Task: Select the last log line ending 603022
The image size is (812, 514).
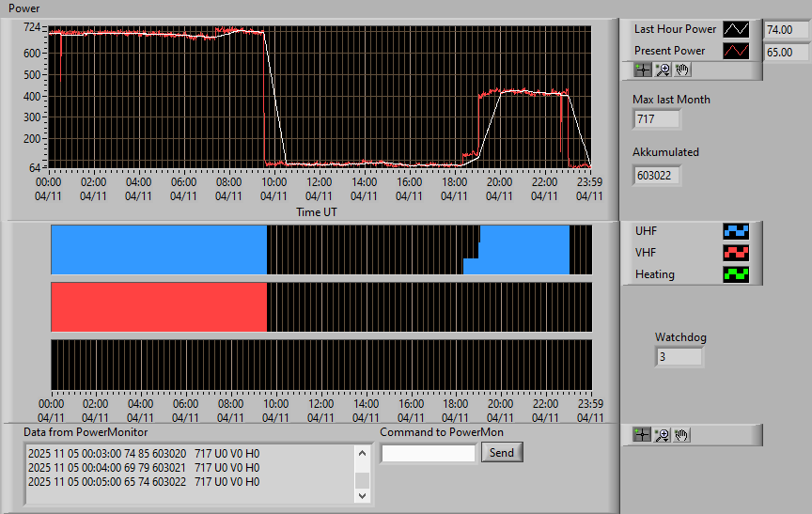Action: click(x=144, y=482)
